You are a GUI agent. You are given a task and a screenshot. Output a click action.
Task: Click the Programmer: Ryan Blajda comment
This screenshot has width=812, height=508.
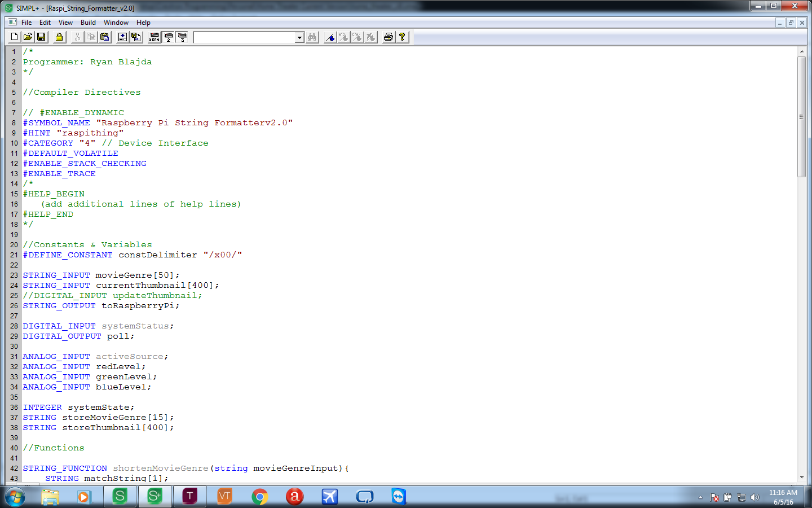[x=87, y=62]
